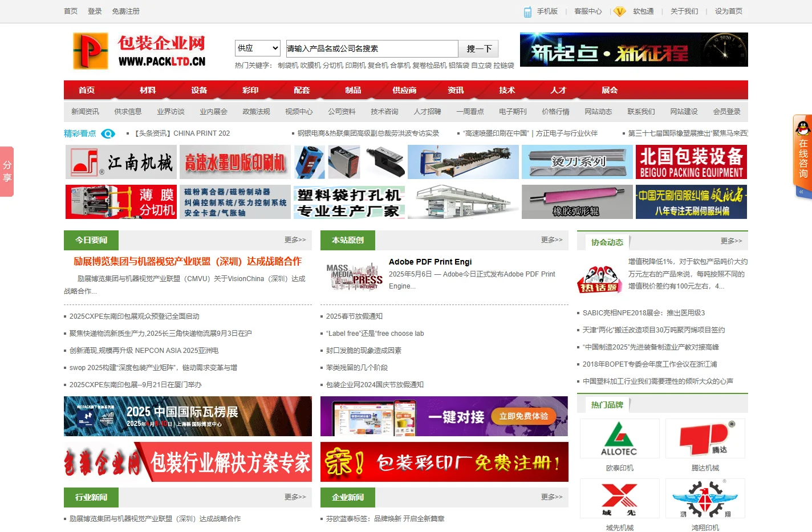
Task: Click the 热洁丽 thumbnail in 协会动态
Action: [599, 279]
